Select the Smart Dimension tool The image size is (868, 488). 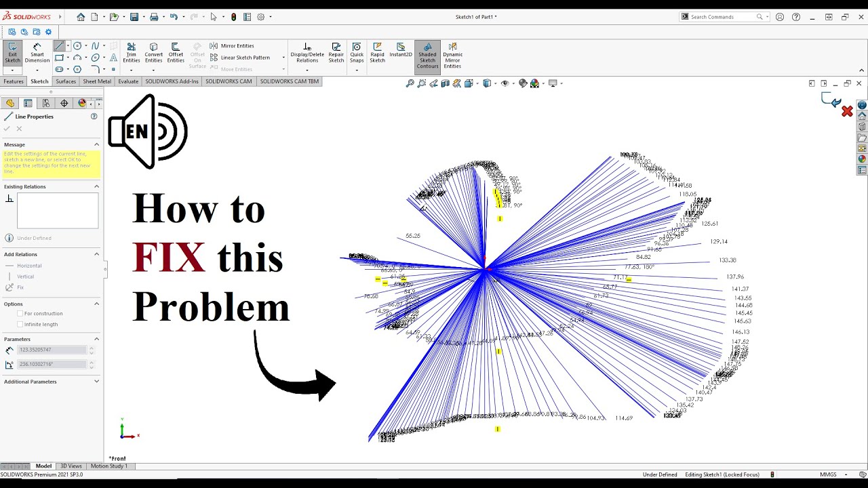(x=37, y=54)
